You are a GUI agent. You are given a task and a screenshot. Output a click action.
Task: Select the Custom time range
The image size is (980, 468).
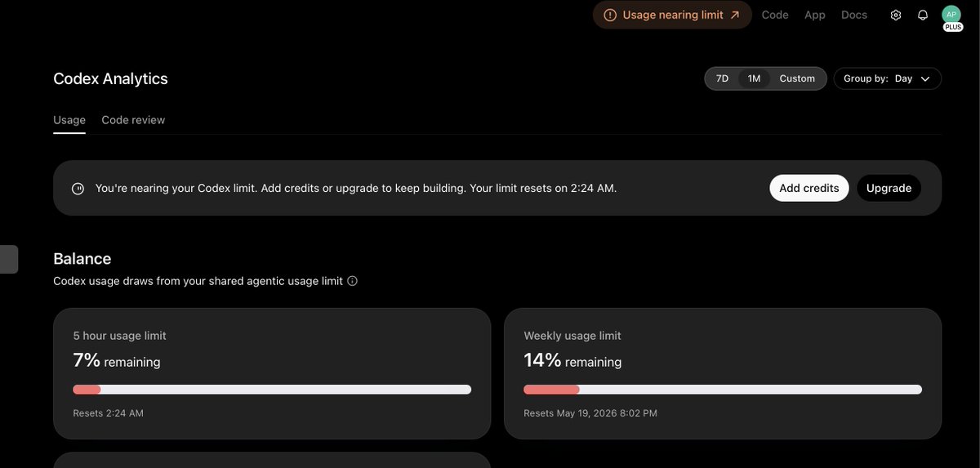[x=797, y=78]
